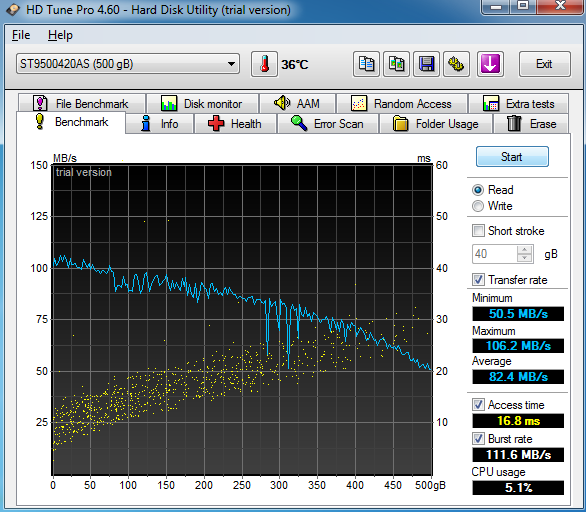Open the Health tab with red cross
586x512 pixels.
[235, 124]
